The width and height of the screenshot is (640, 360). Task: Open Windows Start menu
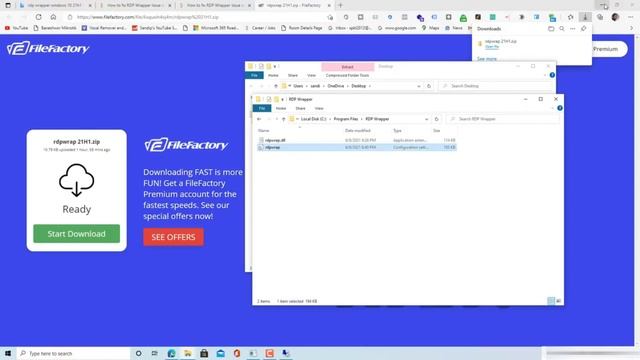click(8, 353)
